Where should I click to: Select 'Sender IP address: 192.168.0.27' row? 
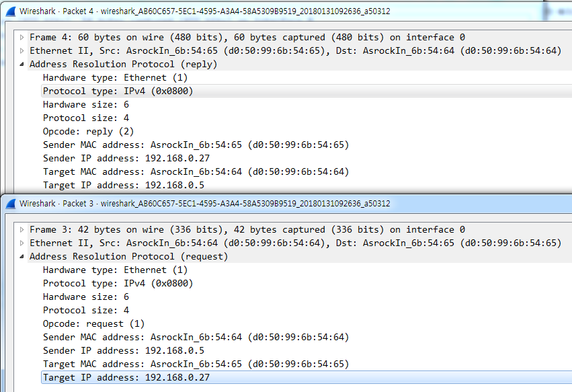click(x=307, y=159)
